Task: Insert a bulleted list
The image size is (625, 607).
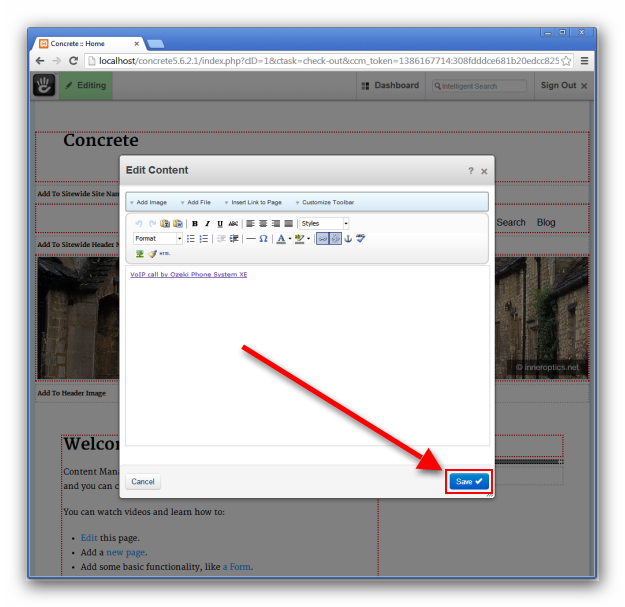Action: pyautogui.click(x=191, y=239)
